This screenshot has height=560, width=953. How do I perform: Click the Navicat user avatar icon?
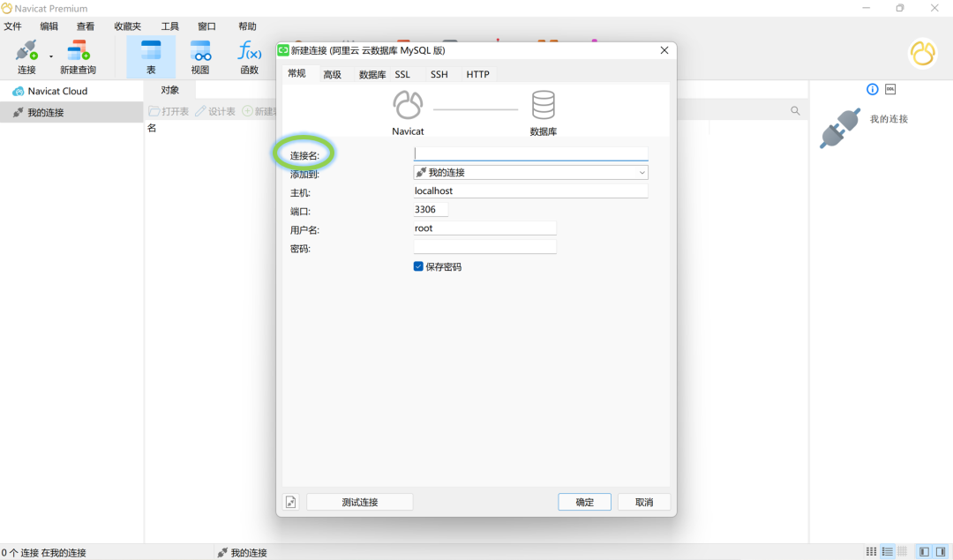pos(923,54)
